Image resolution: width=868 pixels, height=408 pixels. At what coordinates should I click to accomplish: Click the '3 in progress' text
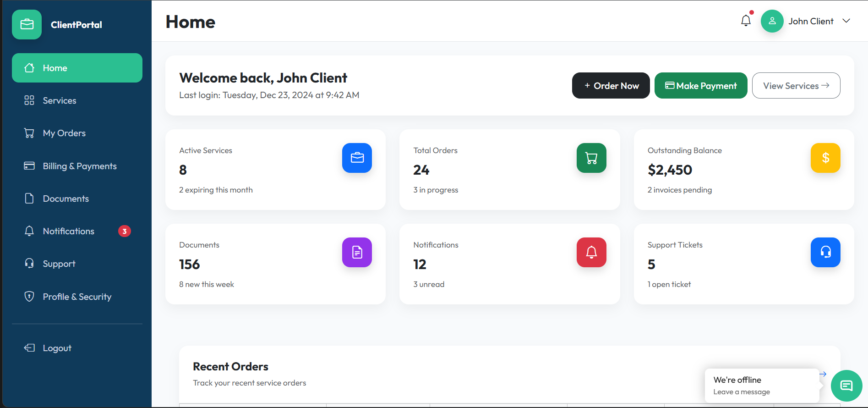(x=436, y=190)
